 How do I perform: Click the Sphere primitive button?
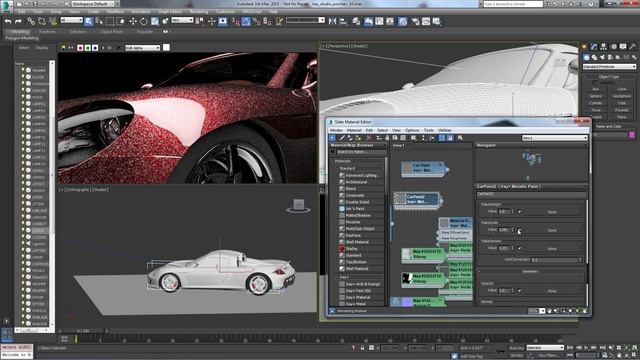click(x=596, y=96)
